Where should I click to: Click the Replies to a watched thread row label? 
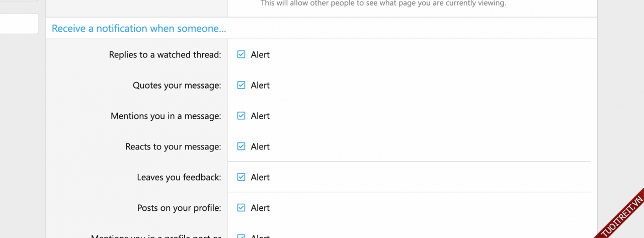[165, 55]
